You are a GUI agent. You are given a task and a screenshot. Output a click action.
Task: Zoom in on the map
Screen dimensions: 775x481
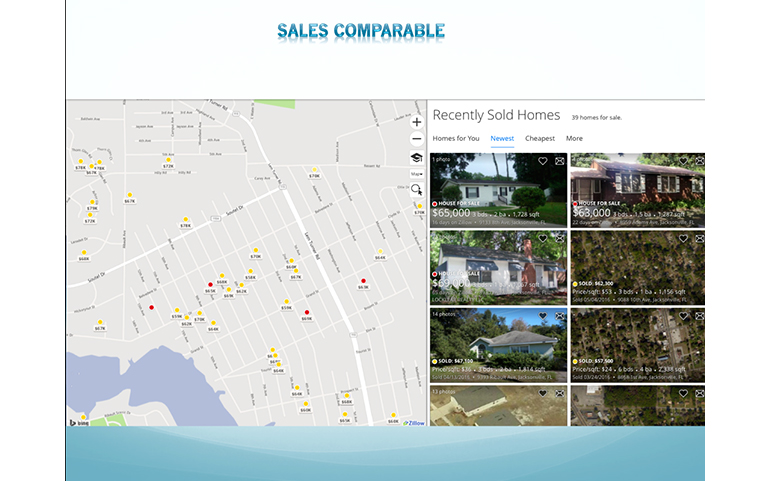[417, 122]
